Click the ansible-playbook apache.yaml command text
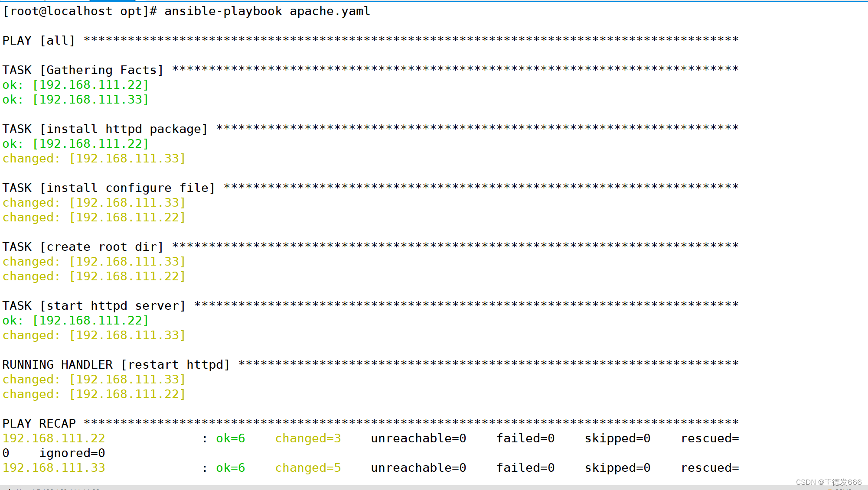Image resolution: width=868 pixels, height=490 pixels. (267, 11)
